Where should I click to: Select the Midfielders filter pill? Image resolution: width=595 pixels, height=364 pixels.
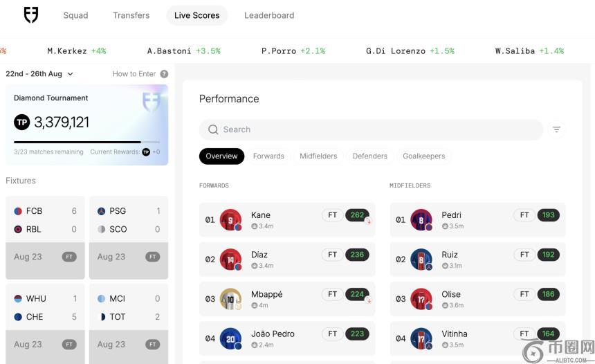(x=318, y=156)
